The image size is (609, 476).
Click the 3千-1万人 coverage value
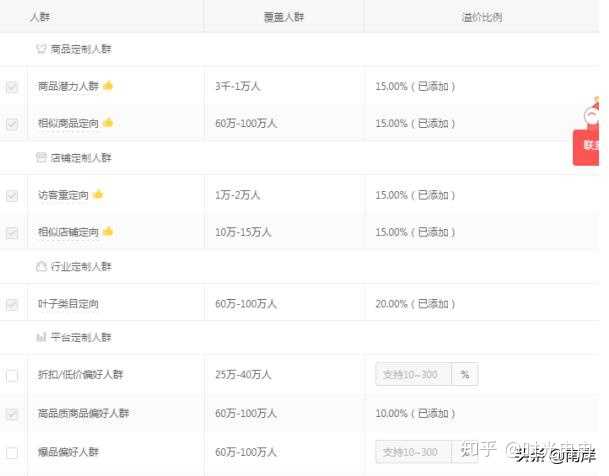(238, 86)
